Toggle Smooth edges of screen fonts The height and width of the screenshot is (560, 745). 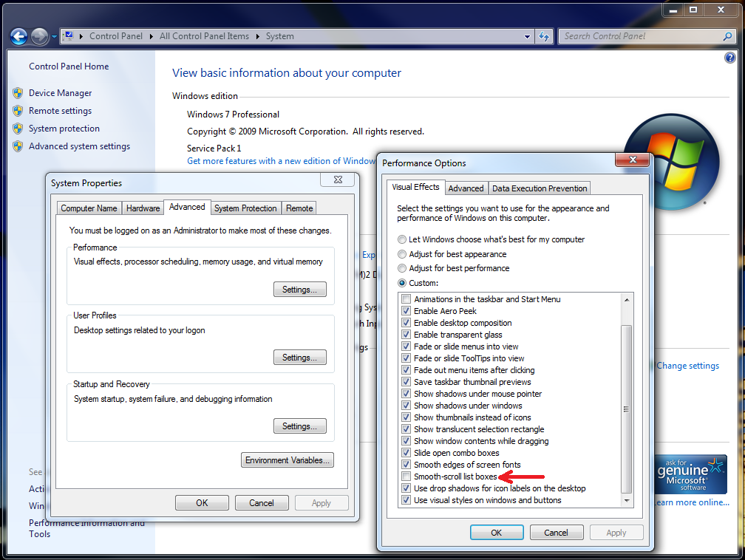(406, 465)
